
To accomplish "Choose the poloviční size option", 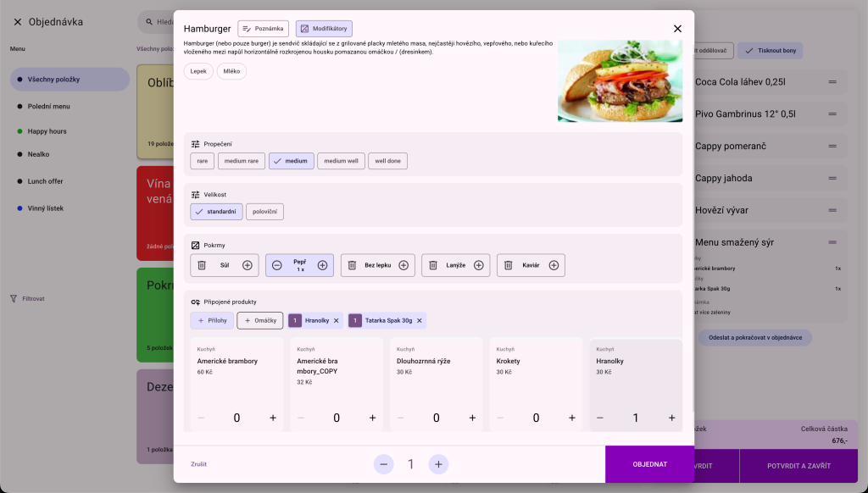I will 264,212.
